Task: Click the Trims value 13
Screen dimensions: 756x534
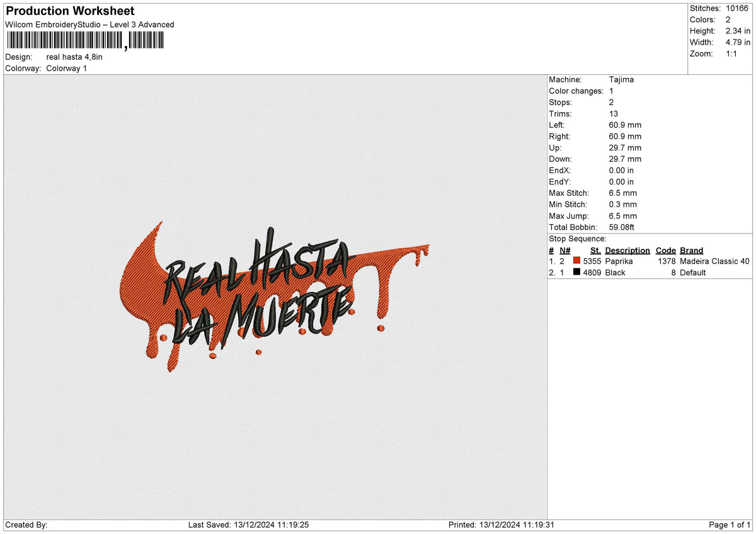Action: pos(614,113)
